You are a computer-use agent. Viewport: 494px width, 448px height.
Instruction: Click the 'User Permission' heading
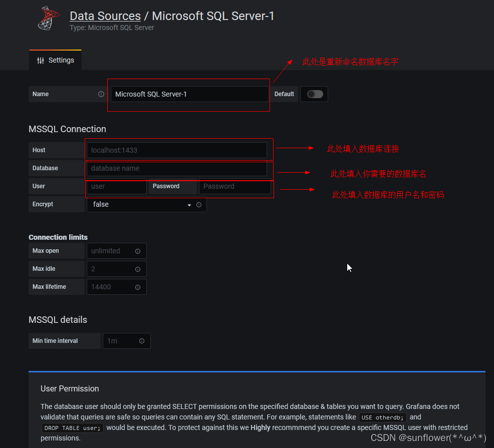click(70, 388)
